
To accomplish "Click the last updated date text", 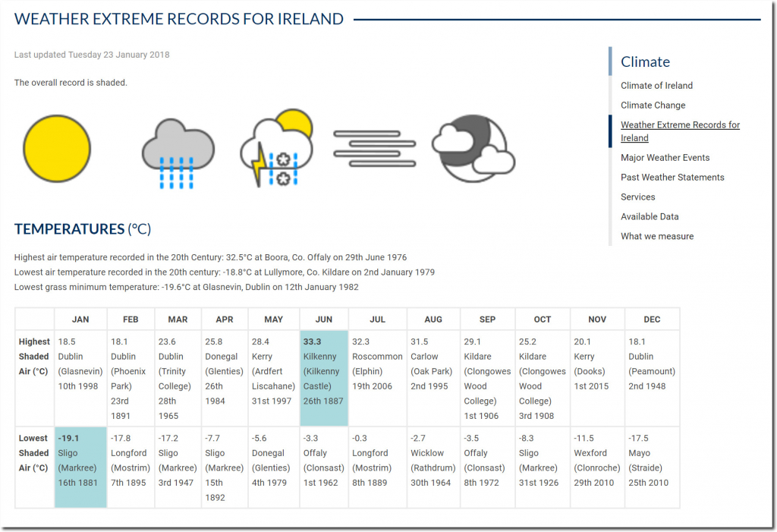I will (x=92, y=55).
